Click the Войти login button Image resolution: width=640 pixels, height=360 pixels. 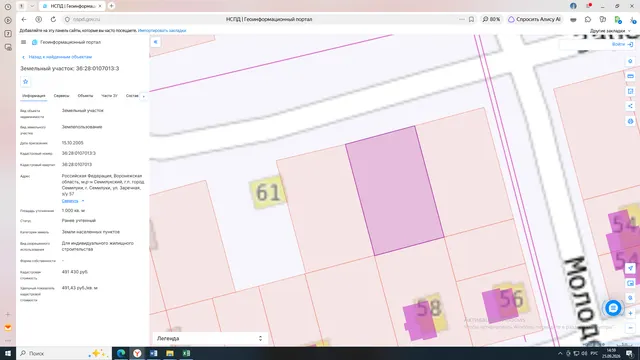[x=622, y=44]
